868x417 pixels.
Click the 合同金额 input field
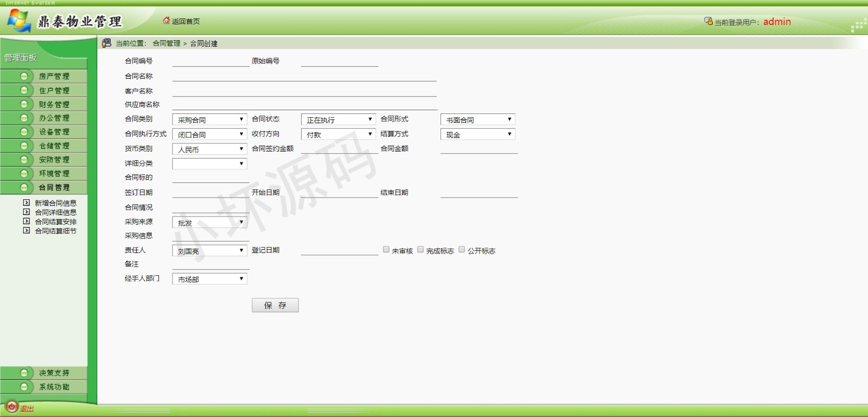(479, 148)
